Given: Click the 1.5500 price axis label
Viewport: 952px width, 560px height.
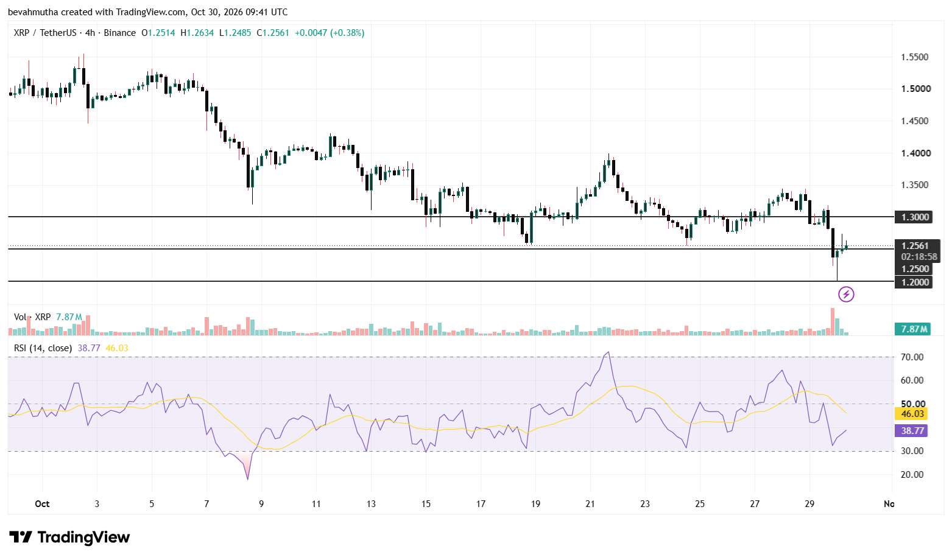Looking at the screenshot, I should pos(915,57).
